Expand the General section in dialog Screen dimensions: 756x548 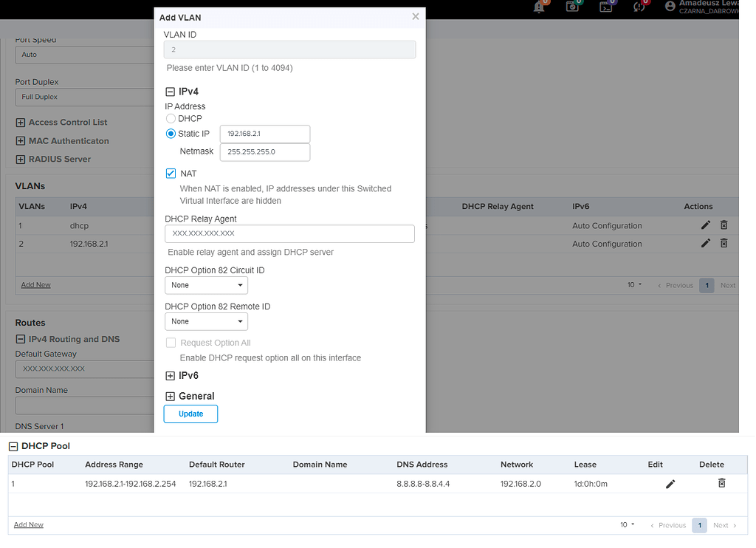[171, 397]
